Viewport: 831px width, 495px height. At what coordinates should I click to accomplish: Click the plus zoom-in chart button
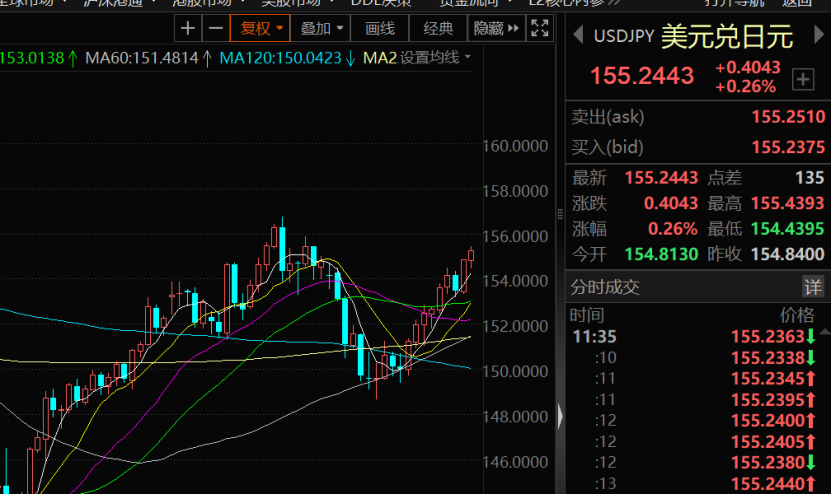tap(188, 29)
